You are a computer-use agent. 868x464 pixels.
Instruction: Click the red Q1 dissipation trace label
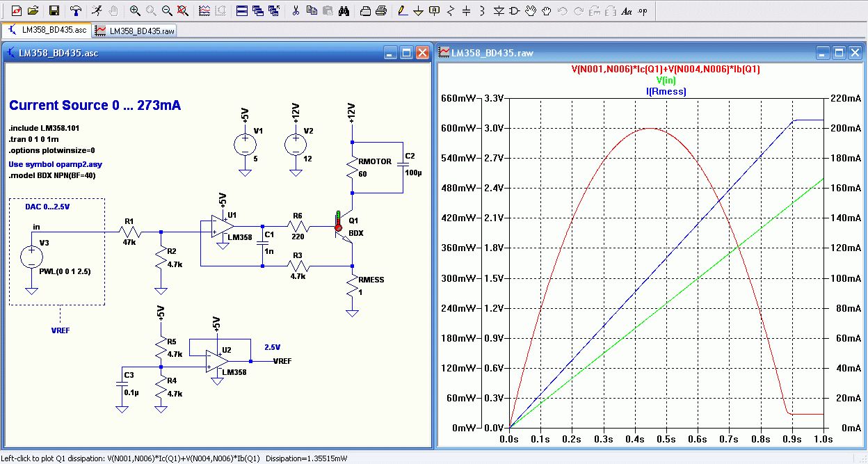[x=665, y=69]
